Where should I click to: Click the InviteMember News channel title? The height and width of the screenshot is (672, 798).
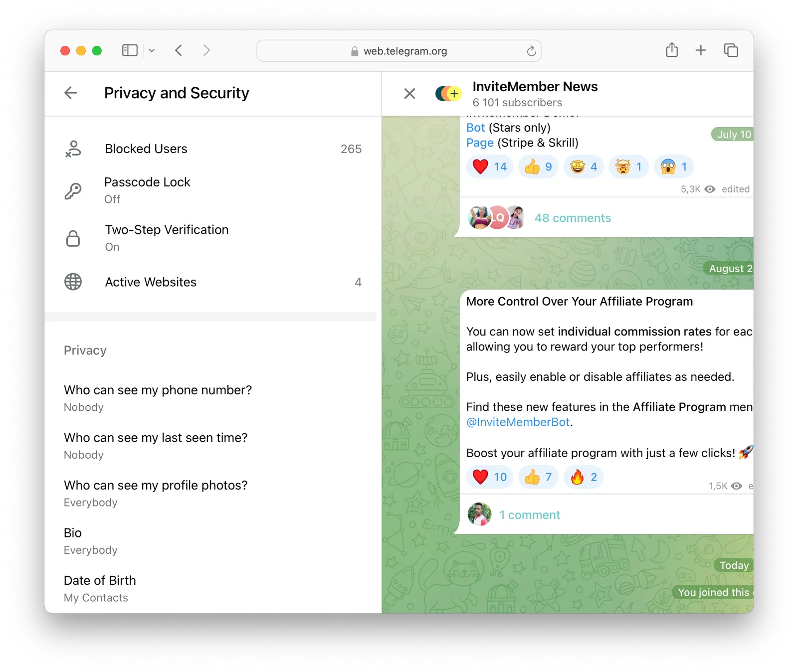point(535,87)
